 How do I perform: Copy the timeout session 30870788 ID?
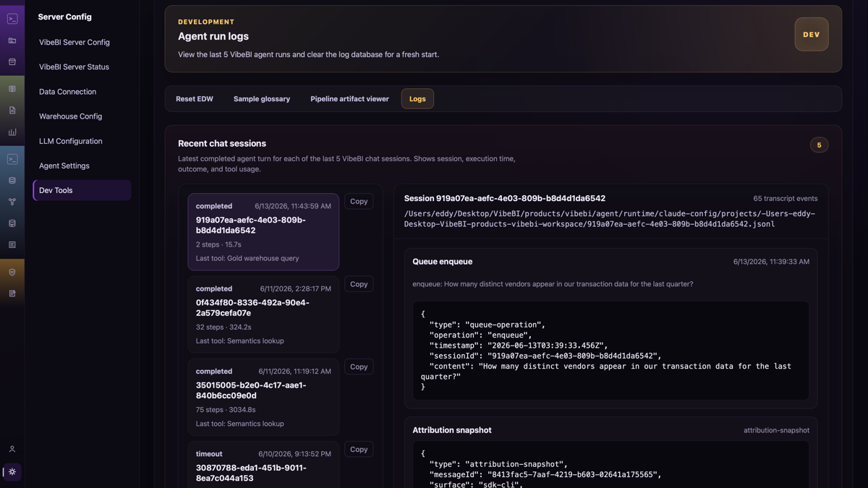point(359,449)
